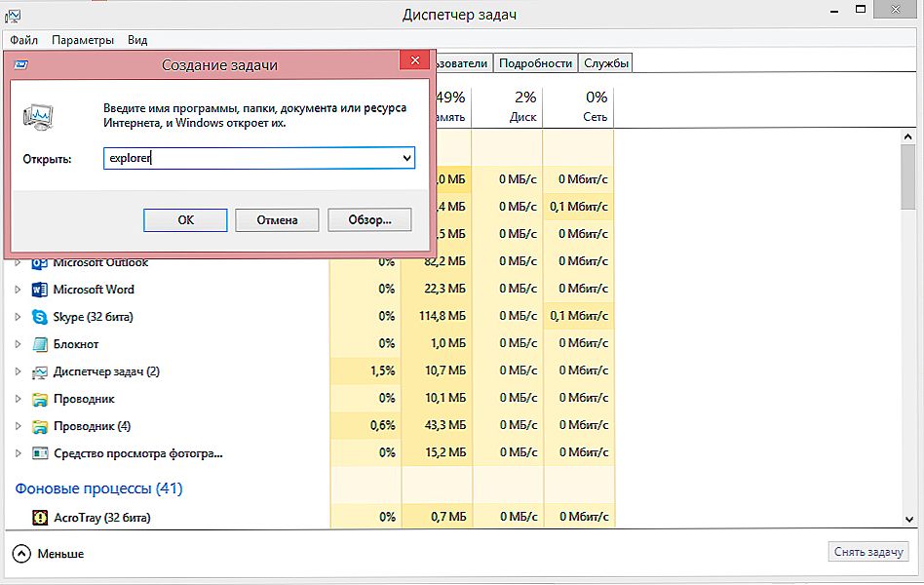Select the Блокнот notepad icon

coord(40,344)
